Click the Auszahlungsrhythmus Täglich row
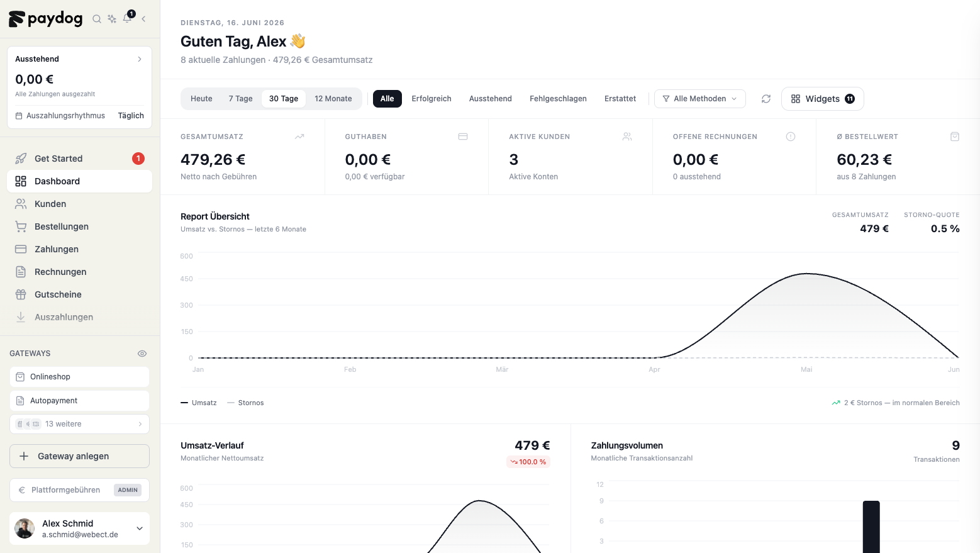 [79, 116]
